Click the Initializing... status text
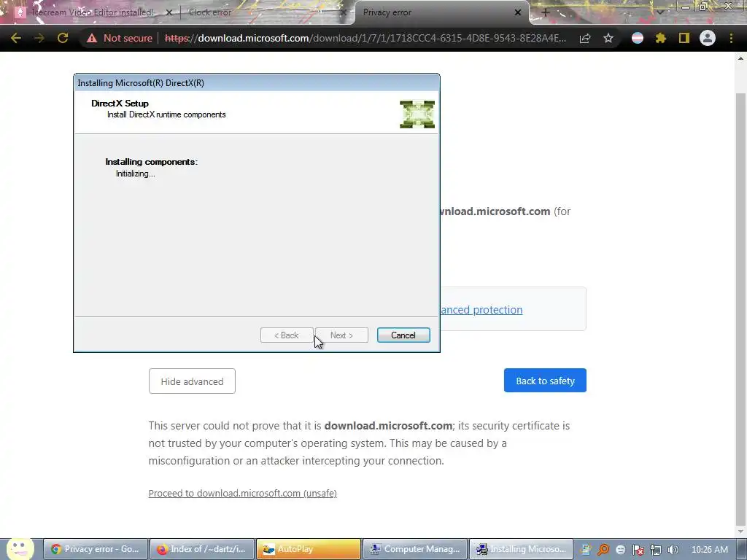Screen dimensions: 747x560 pos(135,174)
